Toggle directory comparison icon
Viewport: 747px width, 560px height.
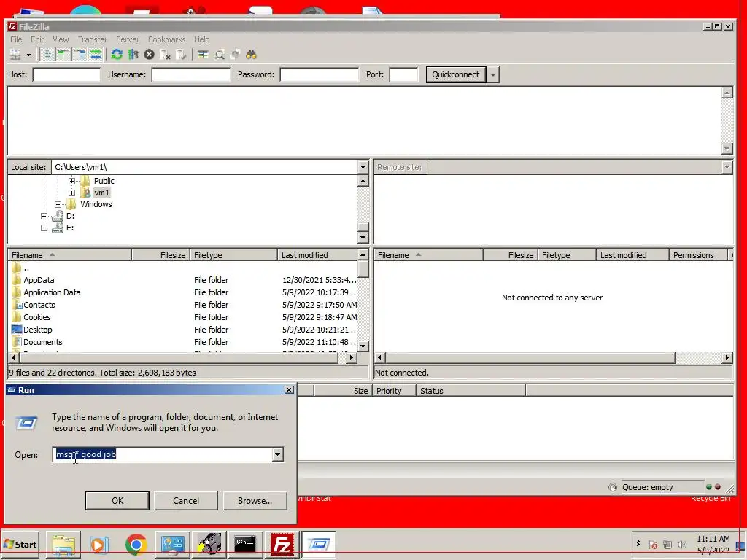[x=219, y=55]
